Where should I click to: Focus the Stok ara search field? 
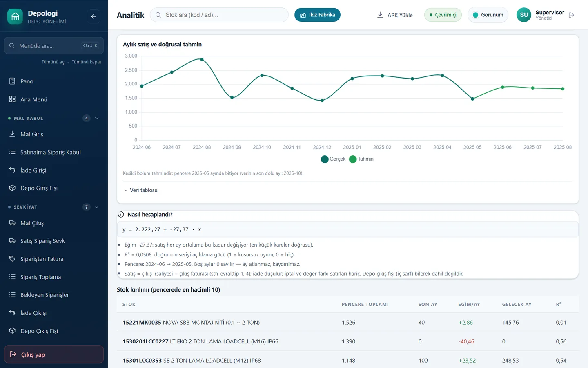pyautogui.click(x=219, y=15)
